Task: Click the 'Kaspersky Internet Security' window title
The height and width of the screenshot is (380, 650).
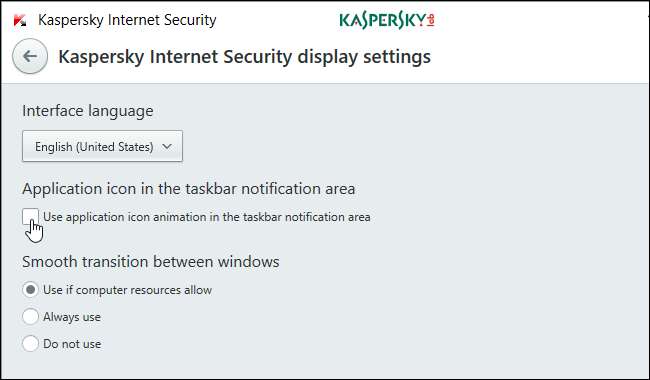Action: (x=127, y=20)
